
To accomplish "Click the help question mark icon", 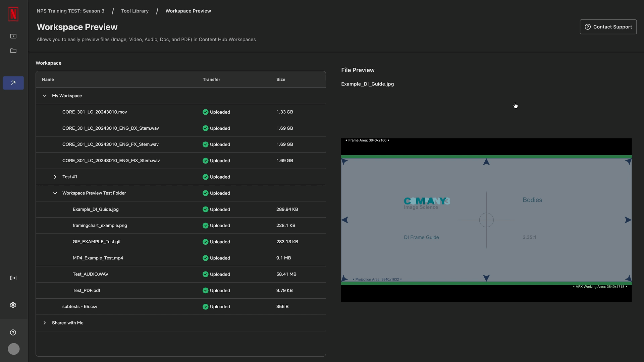I will pos(13,332).
